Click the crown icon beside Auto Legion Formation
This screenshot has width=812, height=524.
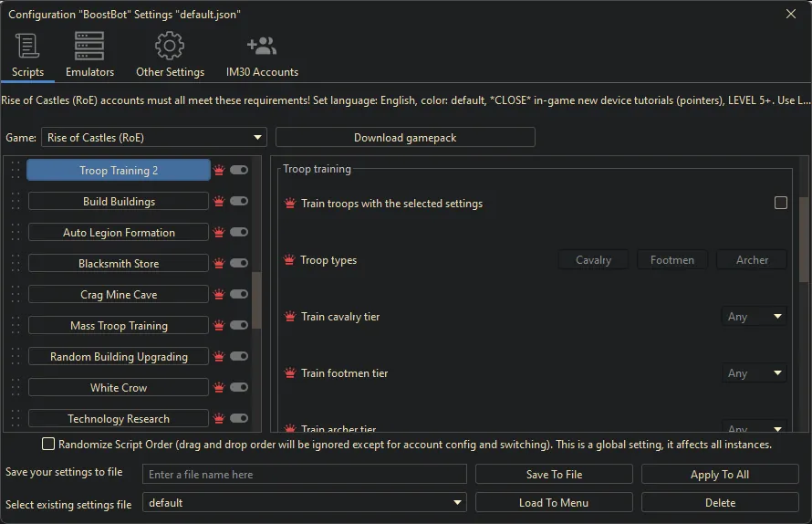click(219, 232)
